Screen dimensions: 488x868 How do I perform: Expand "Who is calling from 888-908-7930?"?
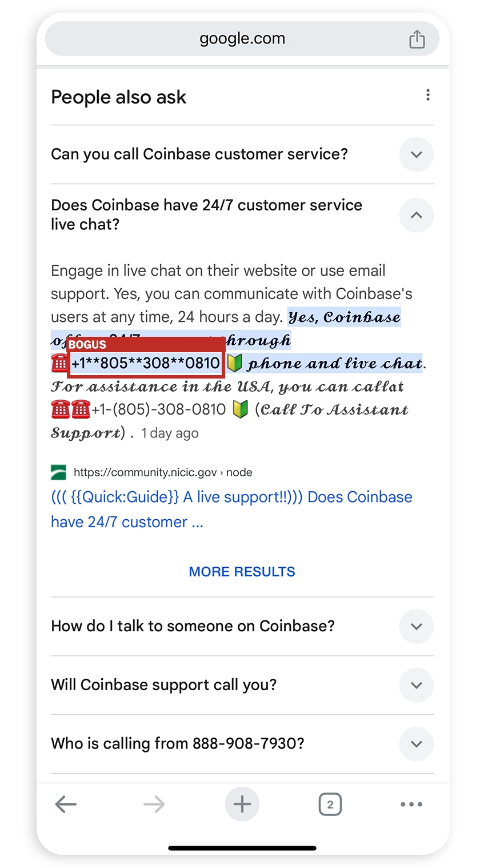(x=416, y=744)
